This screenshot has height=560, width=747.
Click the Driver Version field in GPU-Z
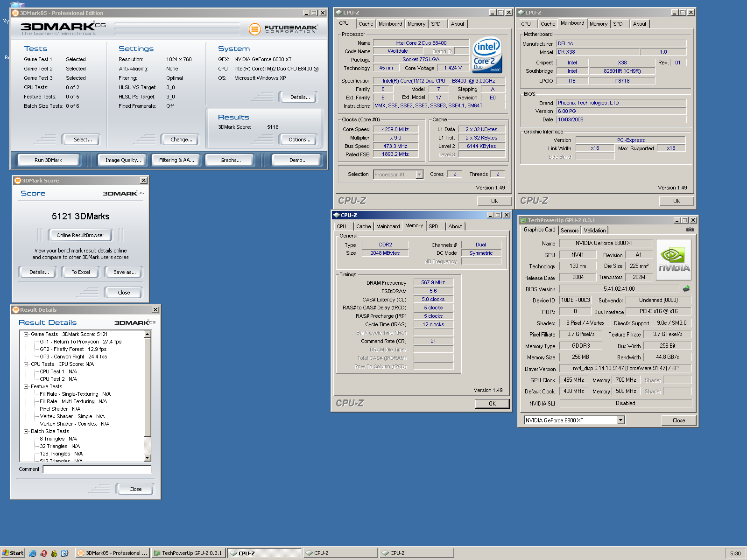click(x=625, y=368)
